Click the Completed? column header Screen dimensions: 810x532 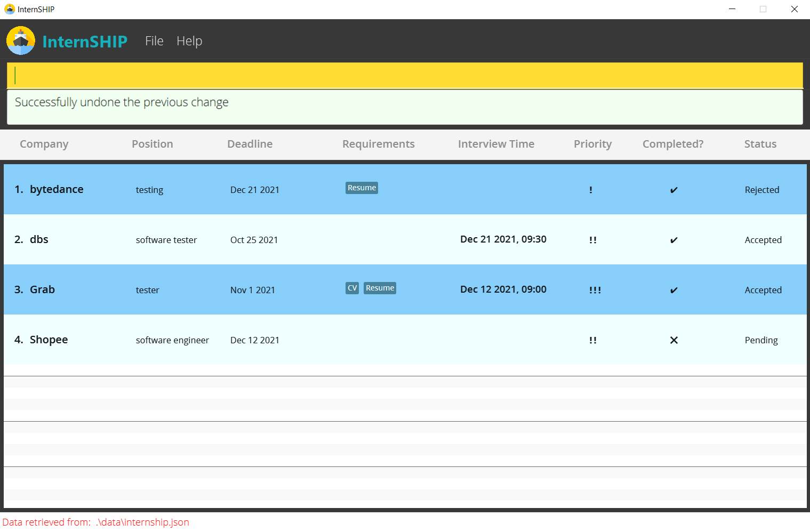(x=673, y=144)
